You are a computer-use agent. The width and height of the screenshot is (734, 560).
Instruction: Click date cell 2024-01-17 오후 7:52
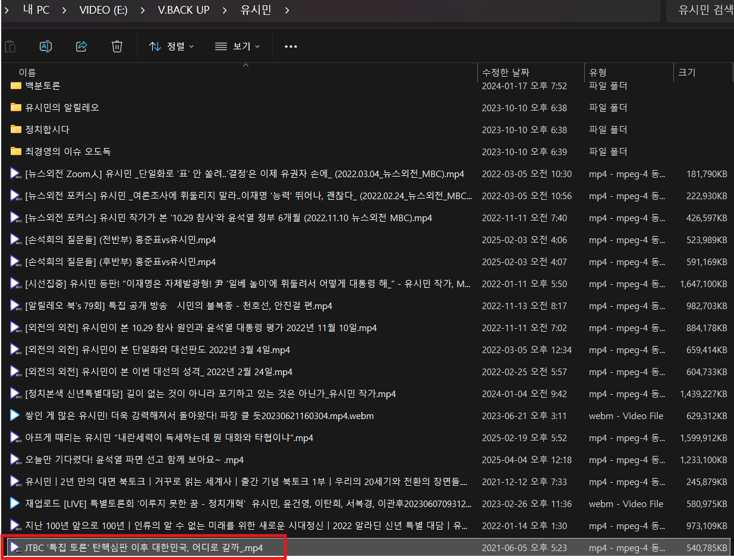coord(524,86)
